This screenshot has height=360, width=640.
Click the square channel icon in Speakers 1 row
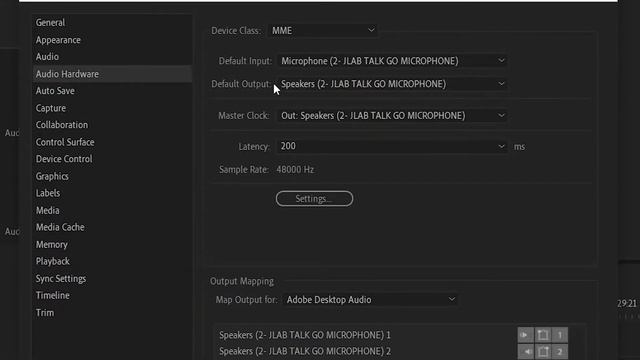coord(543,335)
